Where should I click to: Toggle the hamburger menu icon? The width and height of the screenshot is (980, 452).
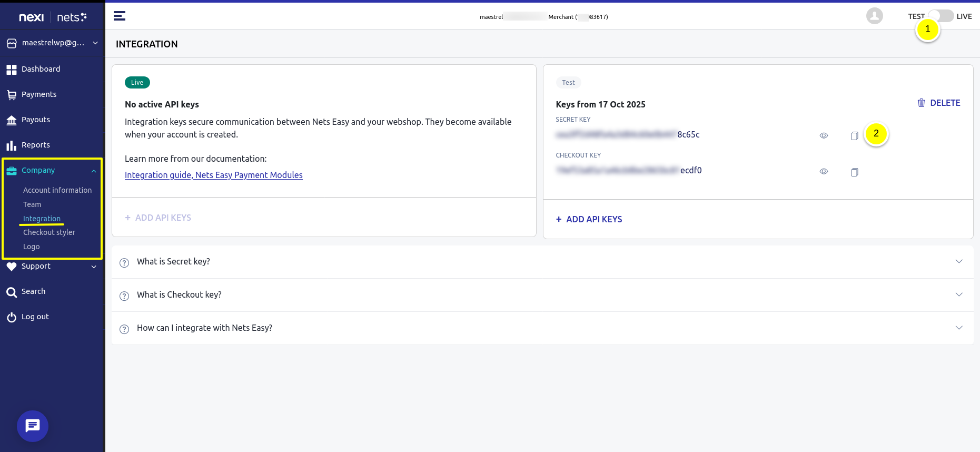click(x=120, y=16)
